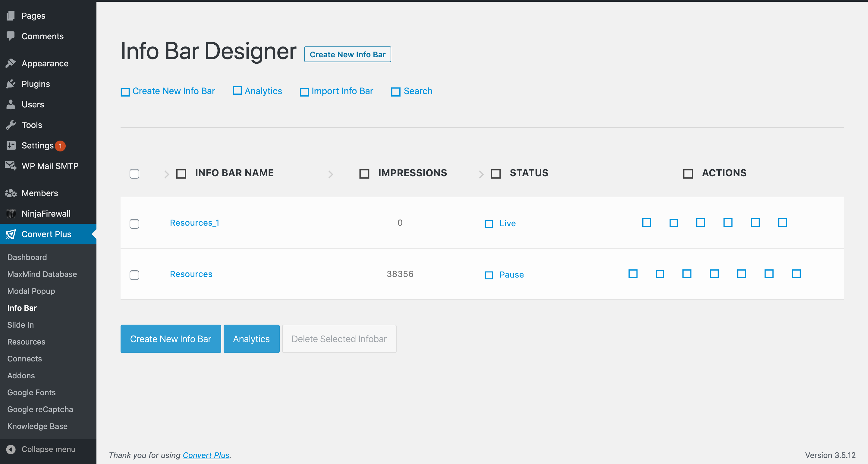The height and width of the screenshot is (464, 868).
Task: Click impressions value 38356
Action: point(400,274)
